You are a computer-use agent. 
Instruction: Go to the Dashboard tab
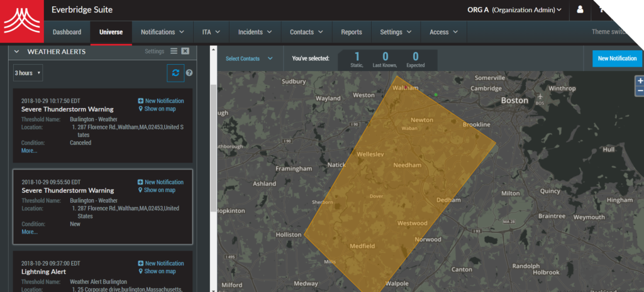click(x=67, y=32)
